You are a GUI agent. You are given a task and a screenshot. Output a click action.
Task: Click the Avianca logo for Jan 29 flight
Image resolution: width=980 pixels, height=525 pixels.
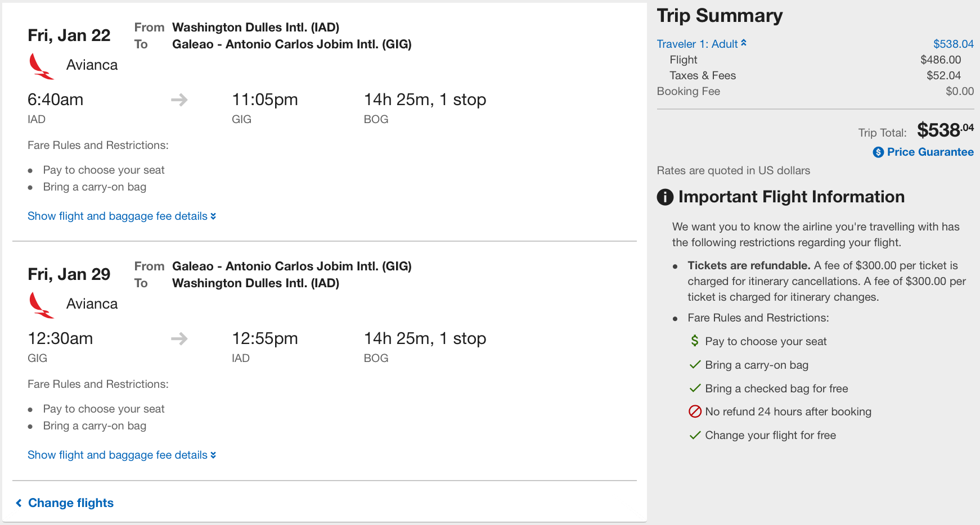click(x=41, y=305)
